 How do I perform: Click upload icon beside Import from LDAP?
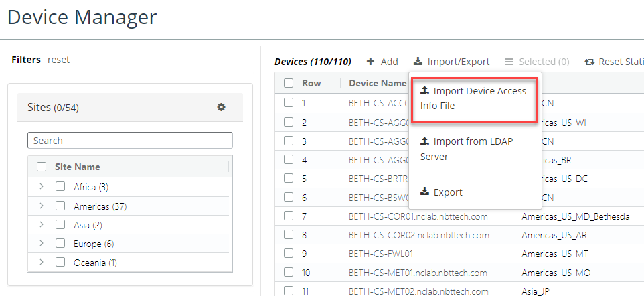tap(424, 141)
